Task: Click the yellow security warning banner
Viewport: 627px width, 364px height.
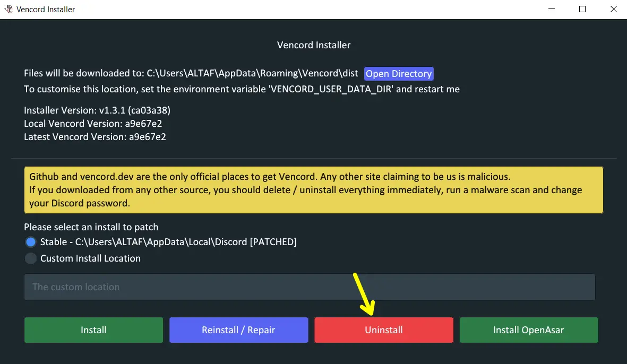Action: coord(313,189)
